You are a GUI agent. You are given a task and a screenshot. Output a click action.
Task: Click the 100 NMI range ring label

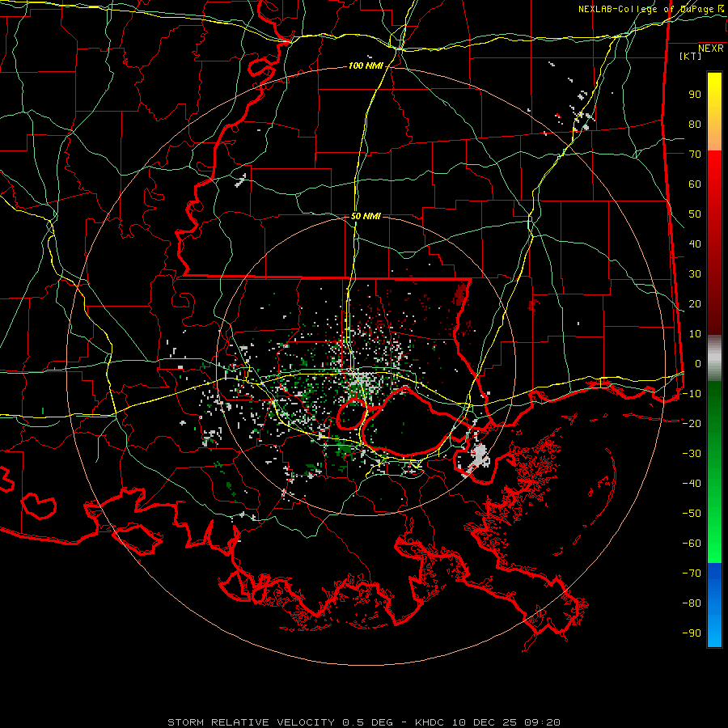[366, 66]
